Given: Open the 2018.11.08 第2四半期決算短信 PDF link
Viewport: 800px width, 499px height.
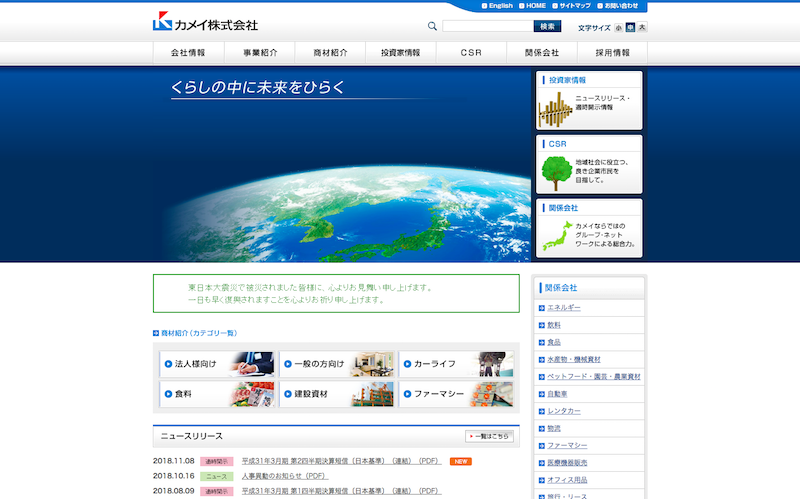Looking at the screenshot, I should (x=341, y=461).
